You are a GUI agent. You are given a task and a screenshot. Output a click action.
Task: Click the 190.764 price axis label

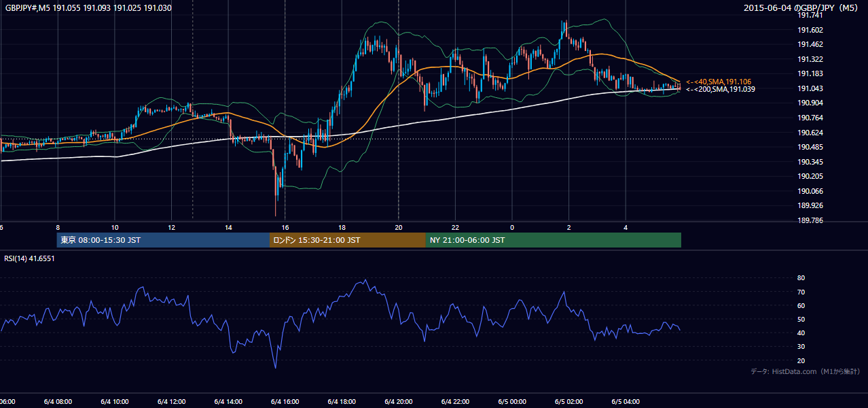(x=810, y=118)
